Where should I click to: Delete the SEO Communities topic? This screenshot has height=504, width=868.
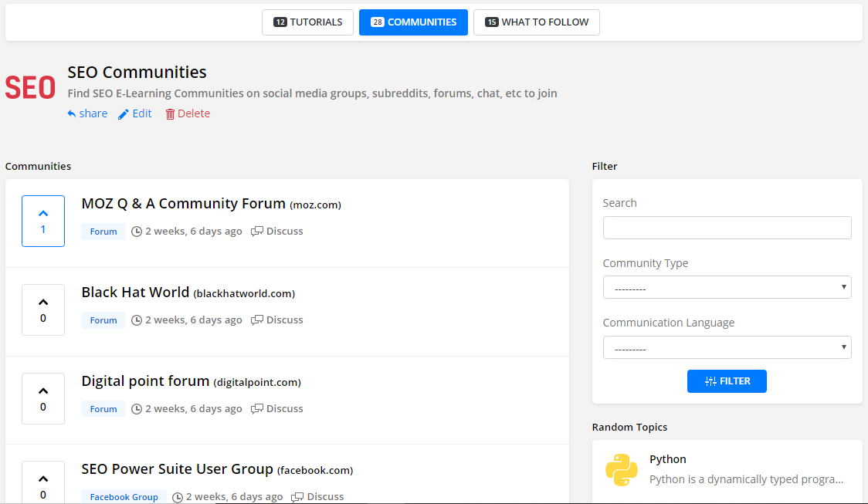pos(188,113)
